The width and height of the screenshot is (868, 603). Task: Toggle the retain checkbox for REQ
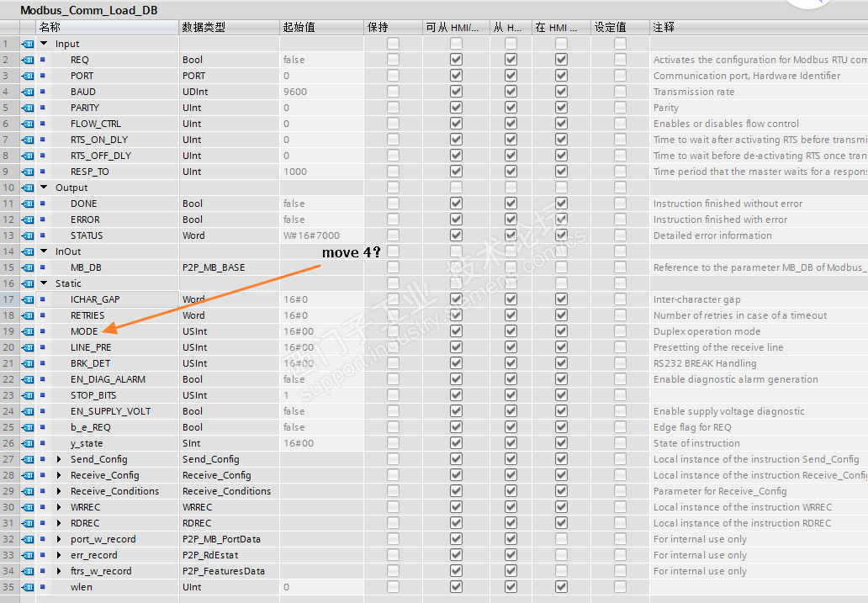click(393, 59)
